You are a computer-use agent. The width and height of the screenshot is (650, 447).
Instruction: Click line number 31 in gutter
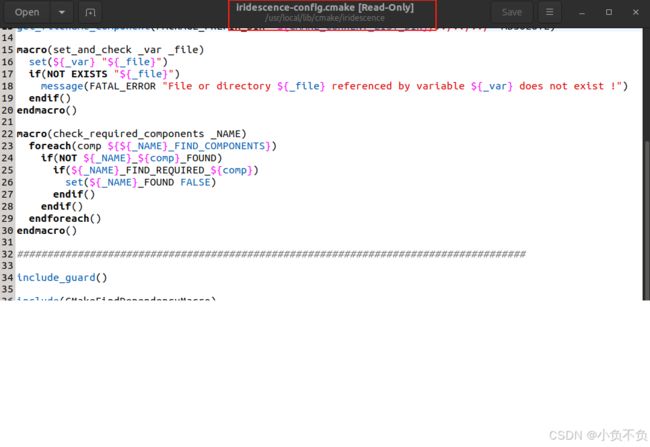[x=7, y=242]
